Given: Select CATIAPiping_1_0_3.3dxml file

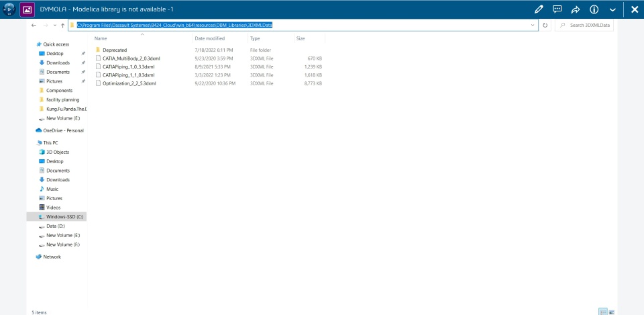Looking at the screenshot, I should coord(129,66).
